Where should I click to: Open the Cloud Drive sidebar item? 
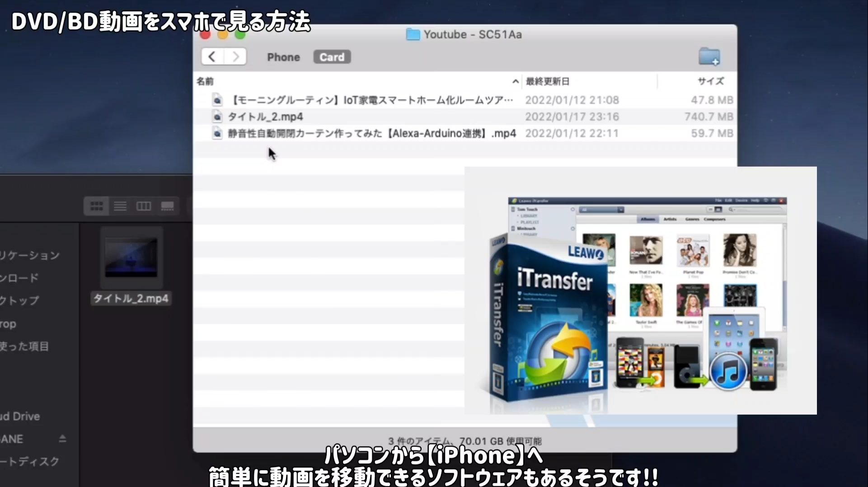point(20,417)
